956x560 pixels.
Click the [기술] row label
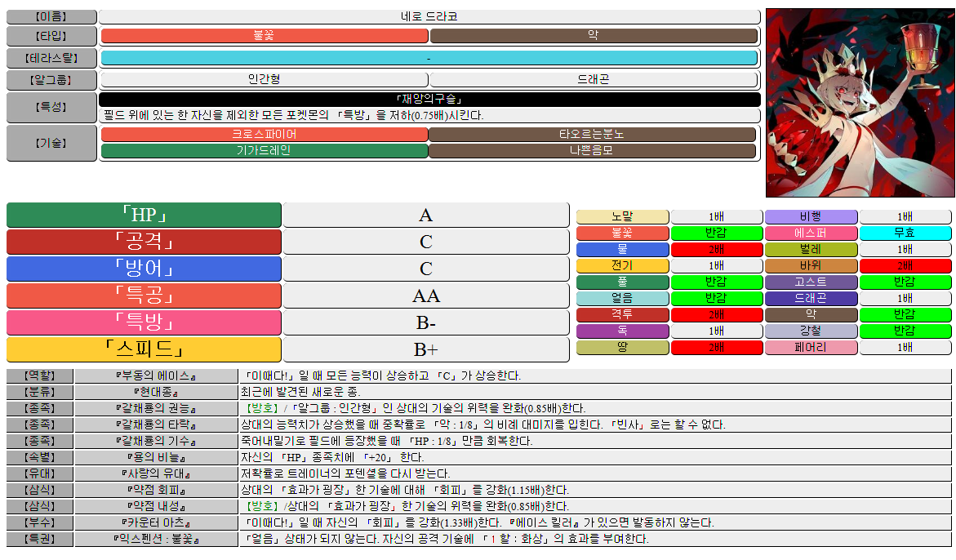coord(51,143)
